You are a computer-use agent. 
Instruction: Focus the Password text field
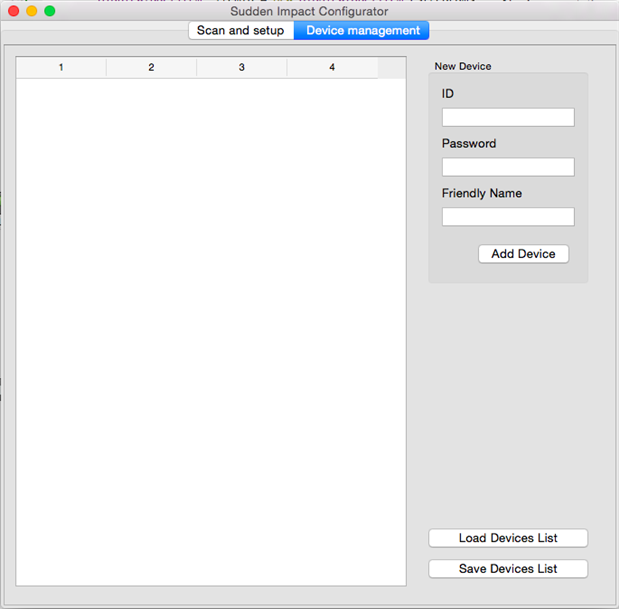508,167
